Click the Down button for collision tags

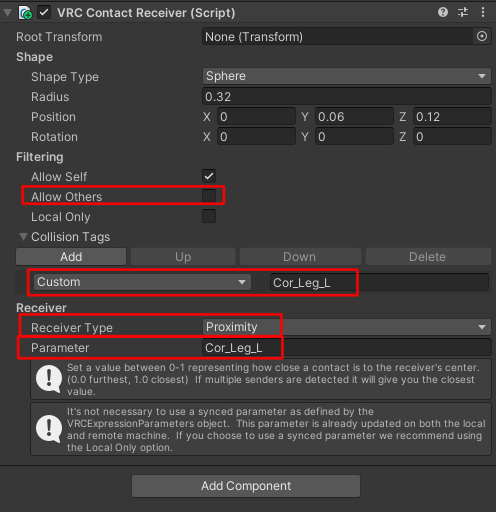click(x=300, y=257)
